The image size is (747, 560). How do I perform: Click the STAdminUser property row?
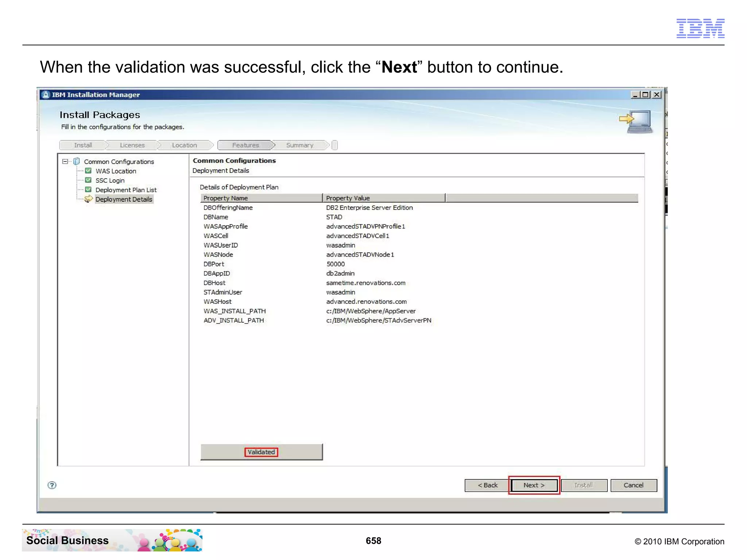[x=419, y=292]
